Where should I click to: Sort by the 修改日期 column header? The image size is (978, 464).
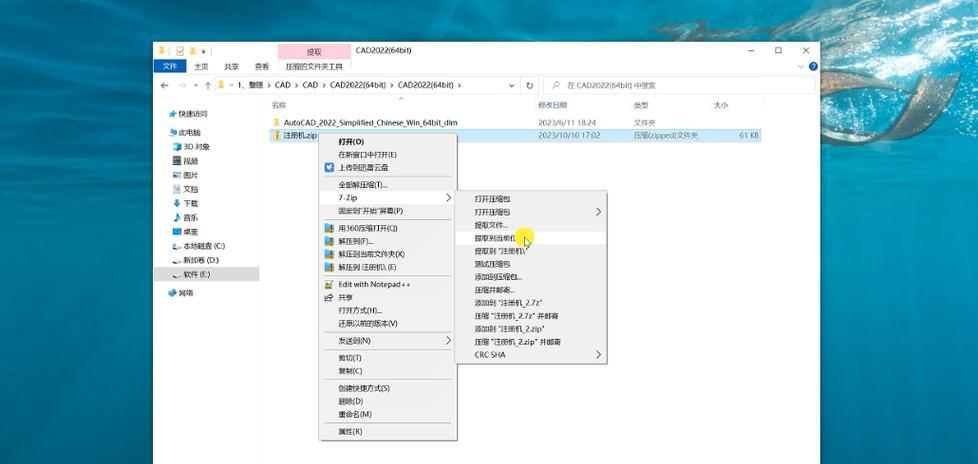553,105
